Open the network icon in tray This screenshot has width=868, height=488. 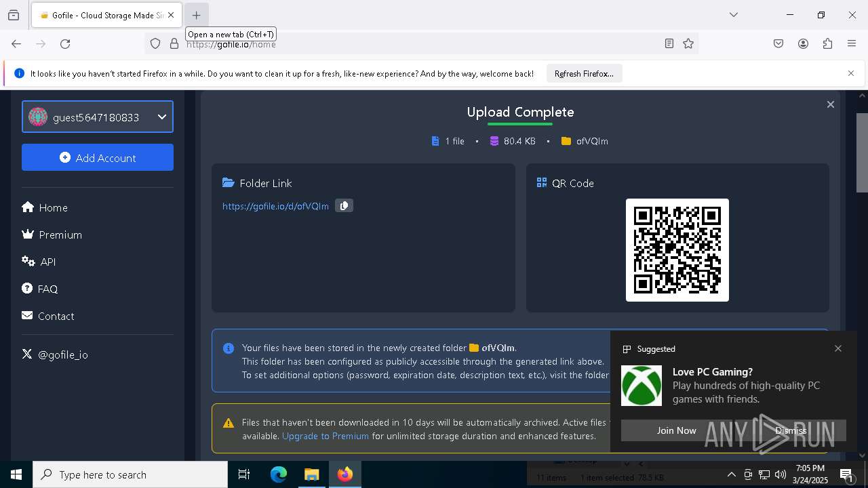764,474
